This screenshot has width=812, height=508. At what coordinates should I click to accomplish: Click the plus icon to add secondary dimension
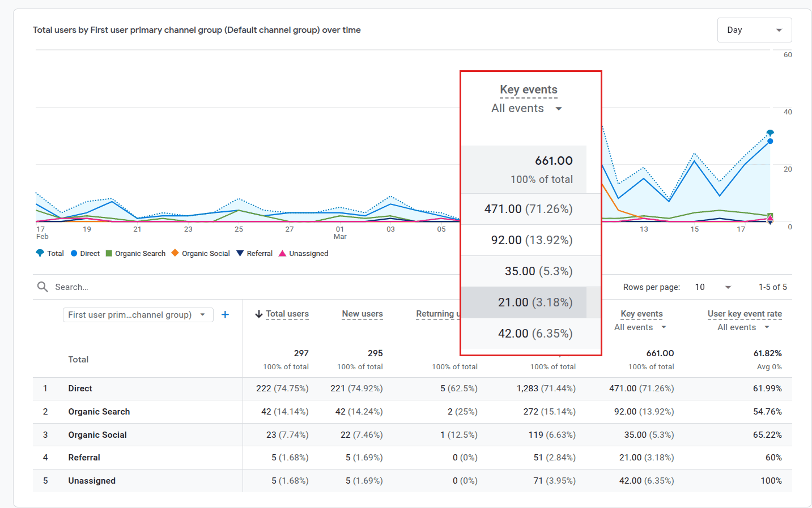tap(225, 314)
